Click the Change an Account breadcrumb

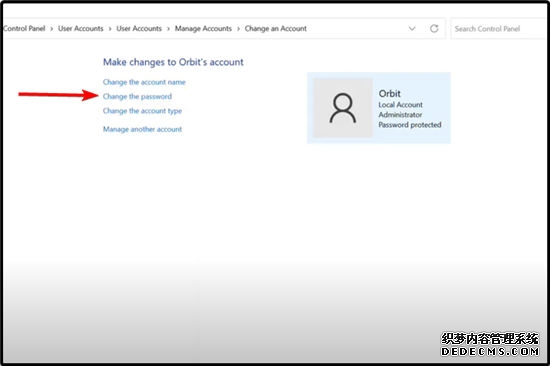click(276, 28)
